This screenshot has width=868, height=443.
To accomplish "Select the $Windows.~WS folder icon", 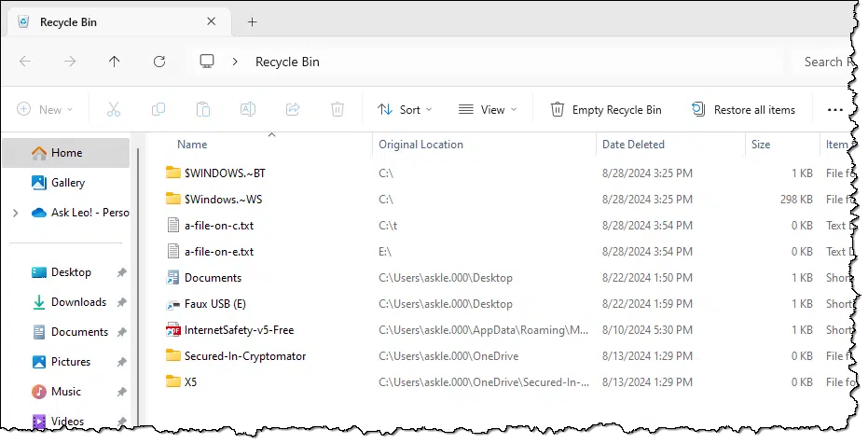I will click(x=173, y=199).
